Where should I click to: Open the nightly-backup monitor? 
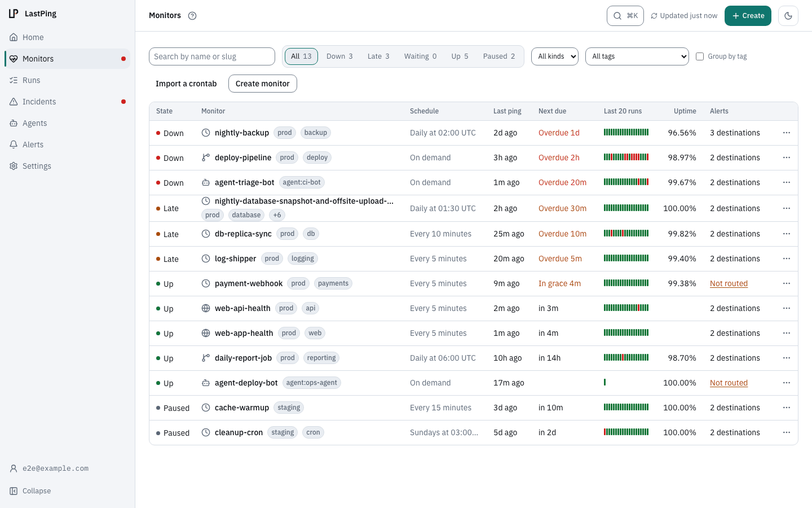tap(242, 133)
